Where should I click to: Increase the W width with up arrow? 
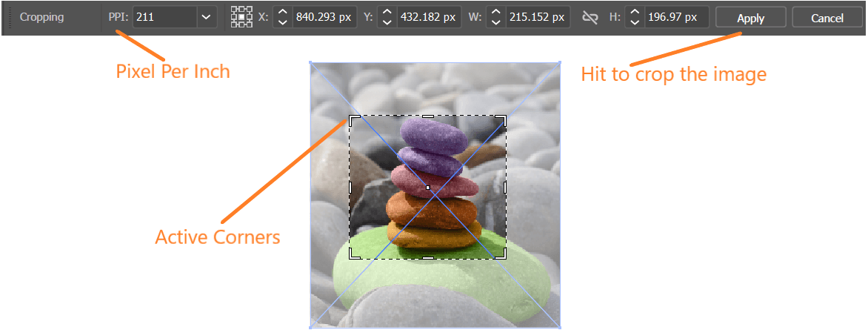(496, 12)
